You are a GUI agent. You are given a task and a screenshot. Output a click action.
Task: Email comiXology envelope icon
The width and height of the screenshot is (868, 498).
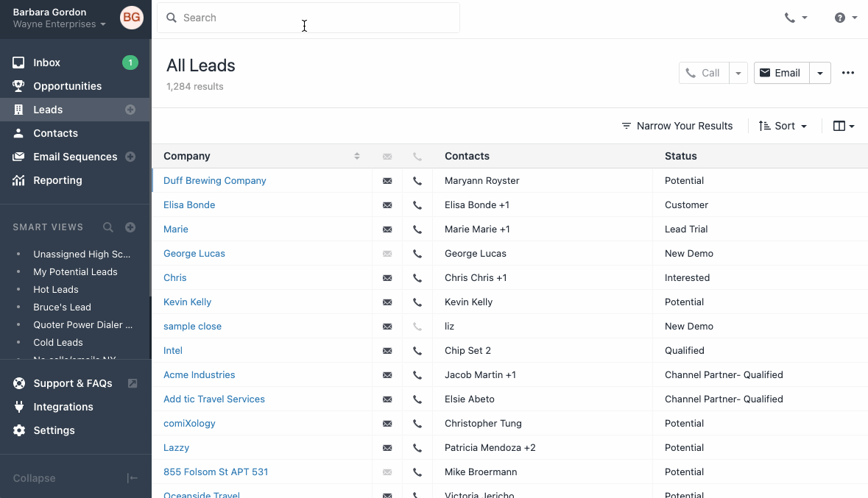click(387, 424)
